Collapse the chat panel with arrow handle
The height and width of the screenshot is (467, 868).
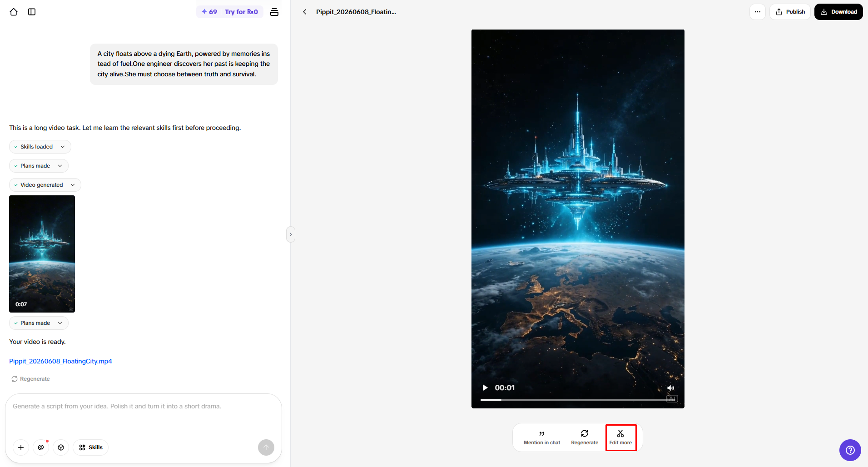coord(291,234)
